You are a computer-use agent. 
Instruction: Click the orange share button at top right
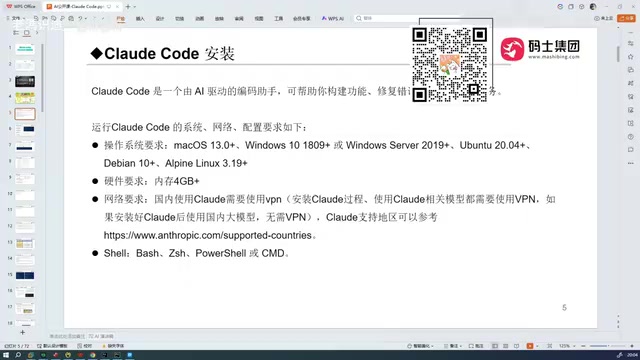[627, 18]
